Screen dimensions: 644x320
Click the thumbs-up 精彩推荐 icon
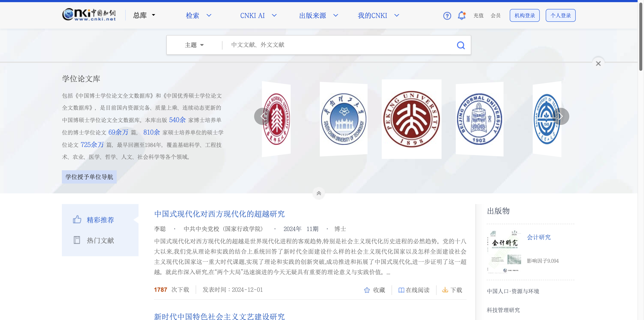coord(77,219)
